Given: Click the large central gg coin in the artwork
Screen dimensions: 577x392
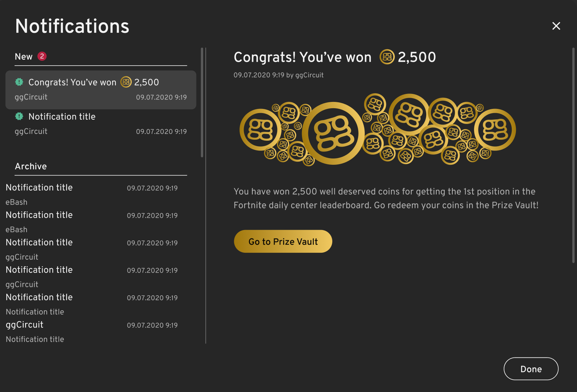Looking at the screenshot, I should coord(333,133).
